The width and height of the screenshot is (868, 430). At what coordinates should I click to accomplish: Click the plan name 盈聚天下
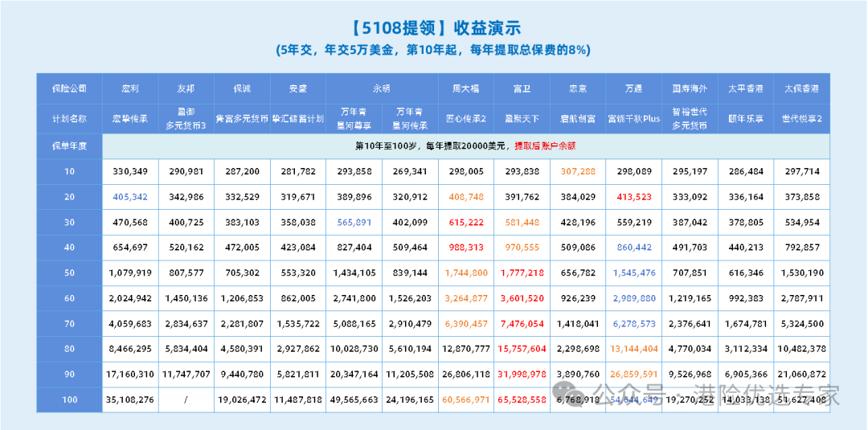[x=522, y=119]
